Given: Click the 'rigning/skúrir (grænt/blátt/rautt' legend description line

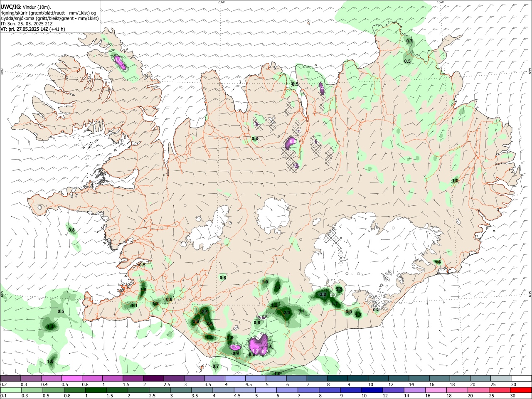Looking at the screenshot, I should point(49,12).
